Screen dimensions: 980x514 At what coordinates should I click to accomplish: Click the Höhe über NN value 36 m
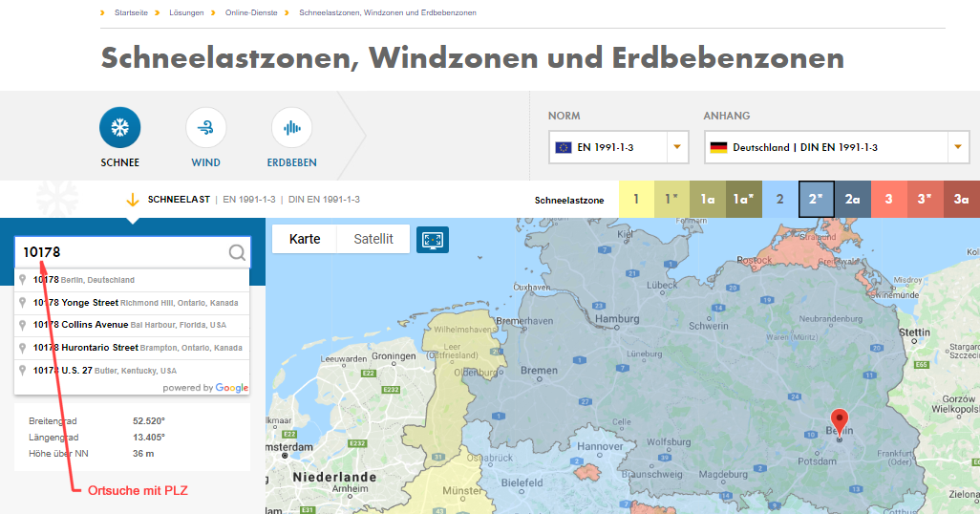click(143, 454)
